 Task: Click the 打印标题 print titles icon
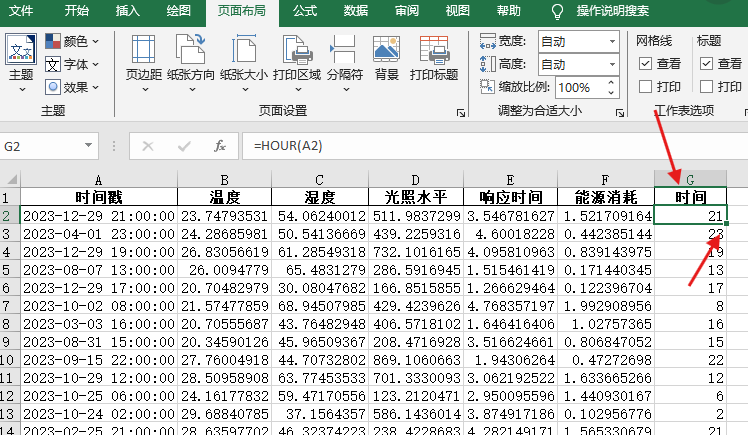point(434,49)
